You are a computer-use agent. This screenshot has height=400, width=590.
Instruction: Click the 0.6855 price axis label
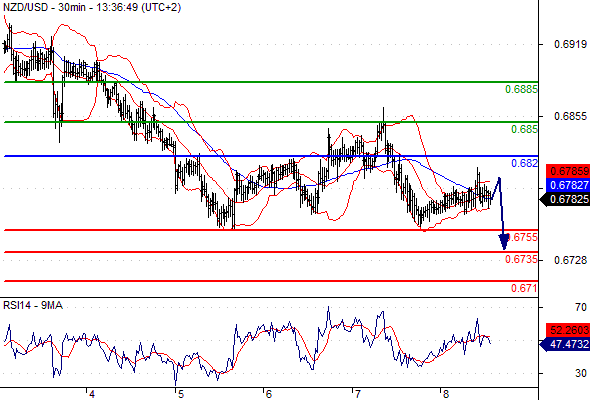(570, 116)
